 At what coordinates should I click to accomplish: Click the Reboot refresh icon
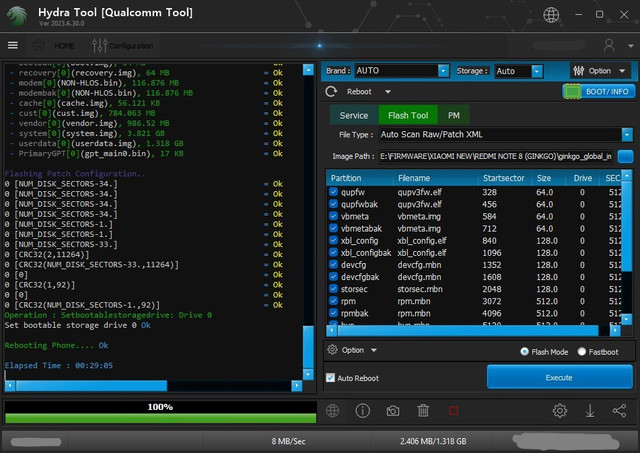pos(331,91)
